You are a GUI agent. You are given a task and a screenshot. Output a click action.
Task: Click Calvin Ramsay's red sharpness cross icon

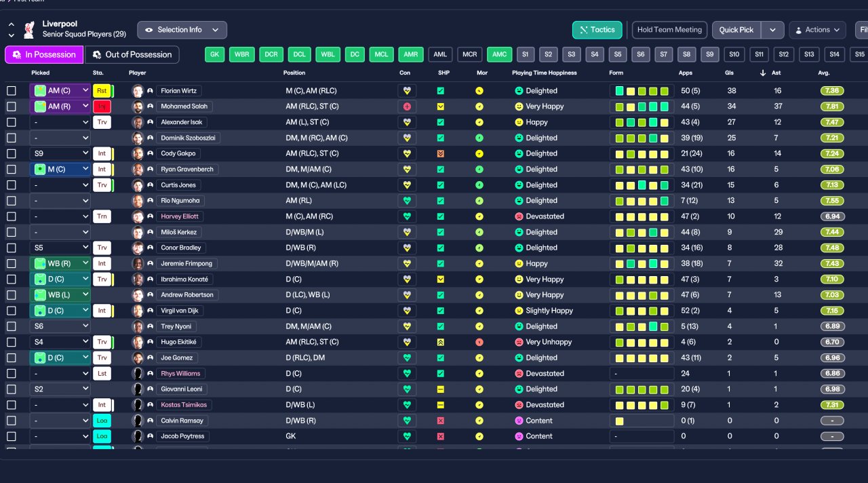[x=441, y=421]
